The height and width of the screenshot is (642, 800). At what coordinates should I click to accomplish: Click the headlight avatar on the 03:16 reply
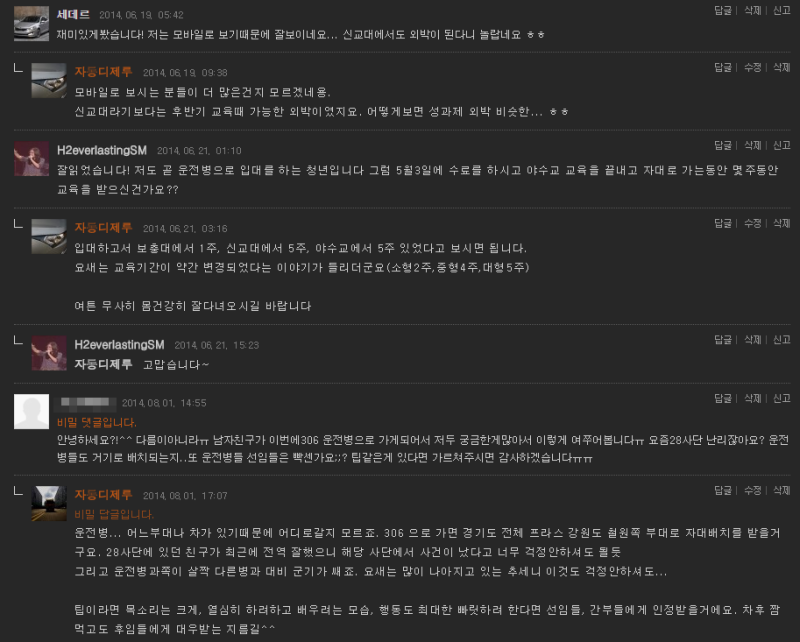pyautogui.click(x=49, y=236)
